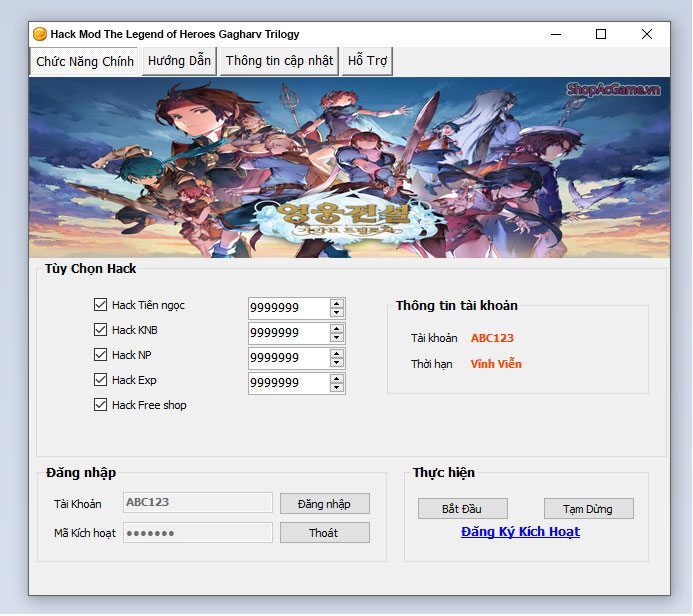Decrease the Hack NP value with down arrow
693x616 pixels.
click(337, 363)
